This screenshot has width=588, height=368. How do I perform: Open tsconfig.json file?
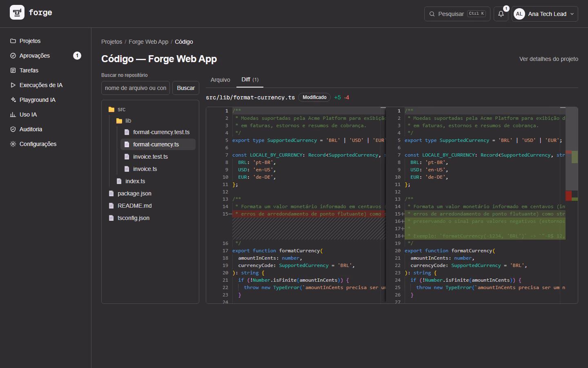click(150, 218)
